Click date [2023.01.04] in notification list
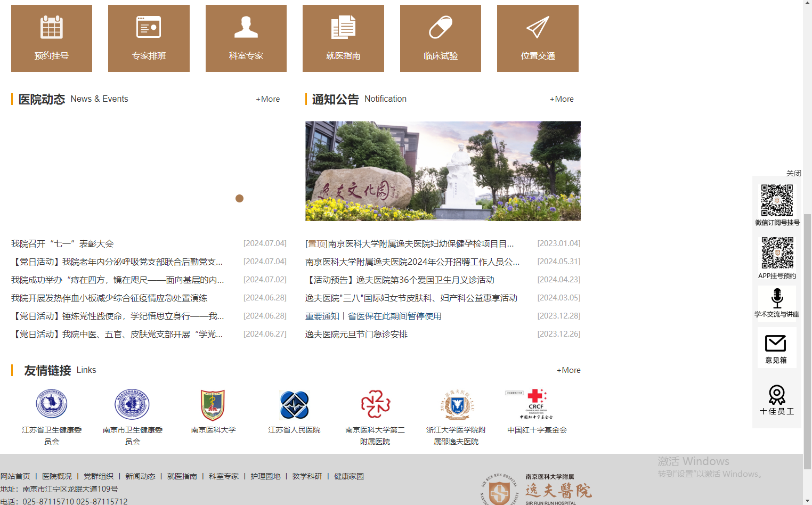Screen dimensions: 812x505 (559, 243)
